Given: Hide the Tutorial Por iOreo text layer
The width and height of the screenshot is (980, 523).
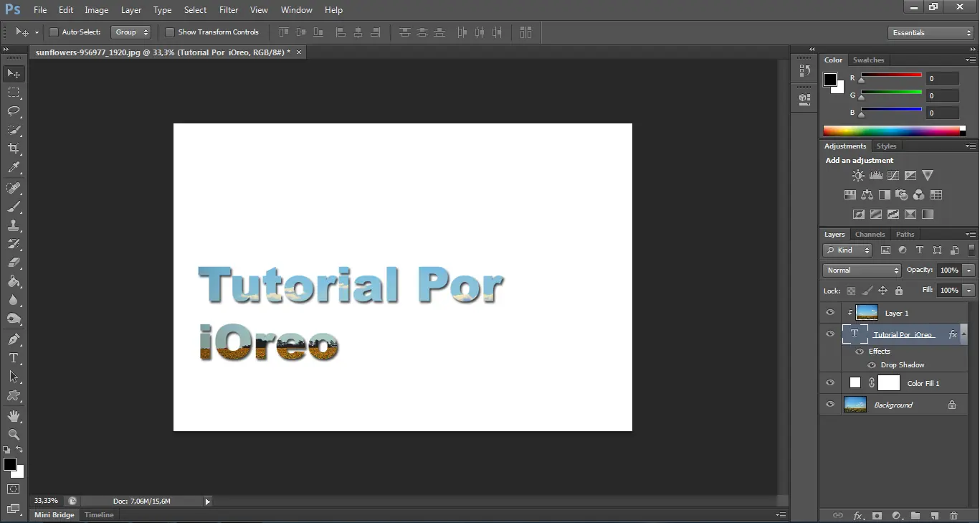Looking at the screenshot, I should tap(830, 334).
